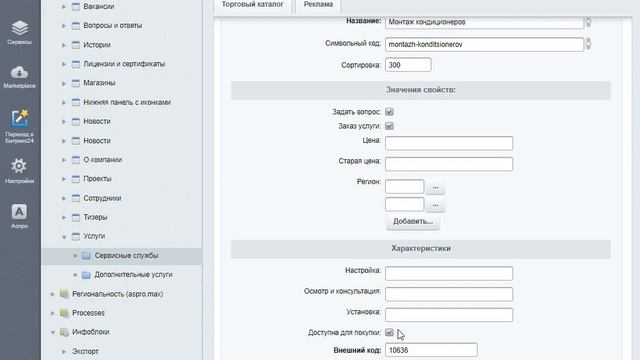Screen dimensions: 640x360
Task: Click the Значения свойств section heading
Action: [x=421, y=90]
